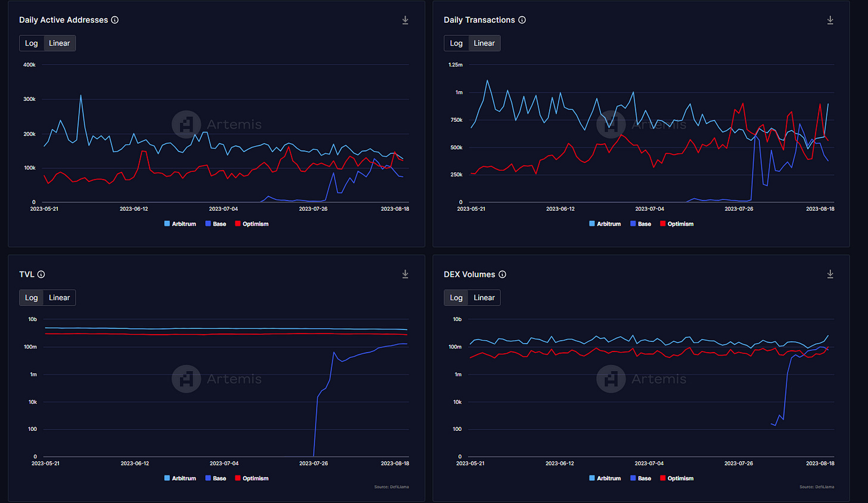Switch DEX Volumes chart to Linear scale
Image resolution: width=868 pixels, height=503 pixels.
pyautogui.click(x=485, y=298)
